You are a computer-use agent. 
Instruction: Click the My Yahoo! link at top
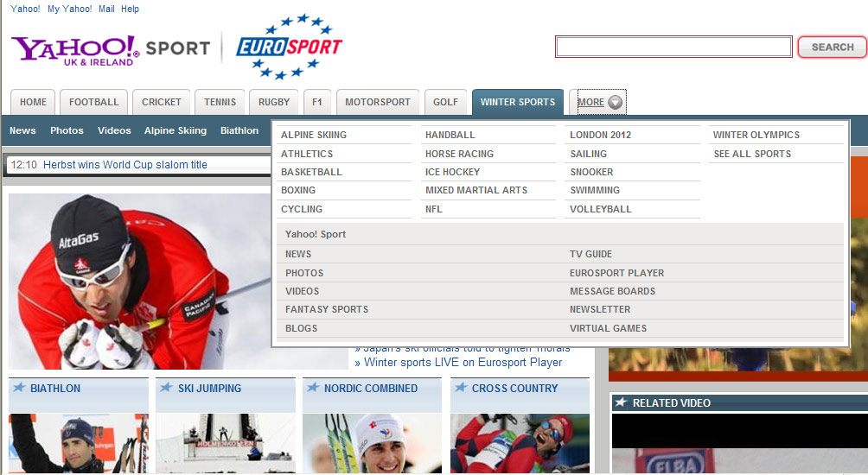69,9
